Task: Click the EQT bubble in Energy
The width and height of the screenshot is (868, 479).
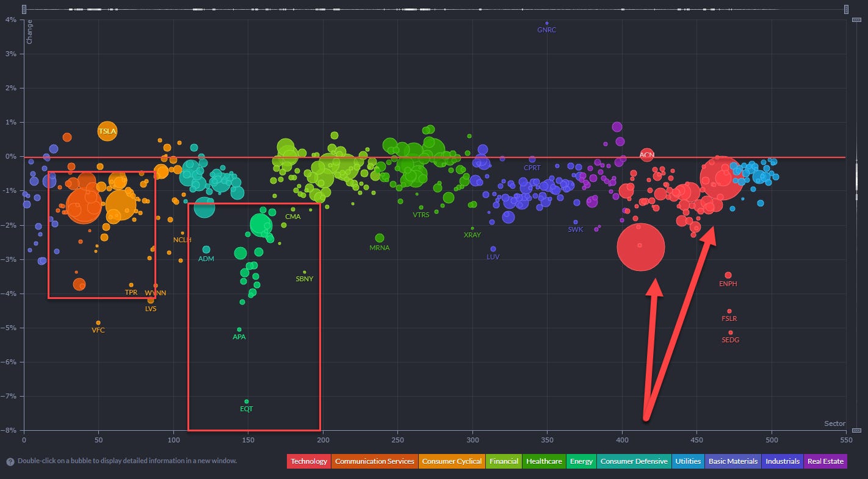Action: pyautogui.click(x=247, y=402)
